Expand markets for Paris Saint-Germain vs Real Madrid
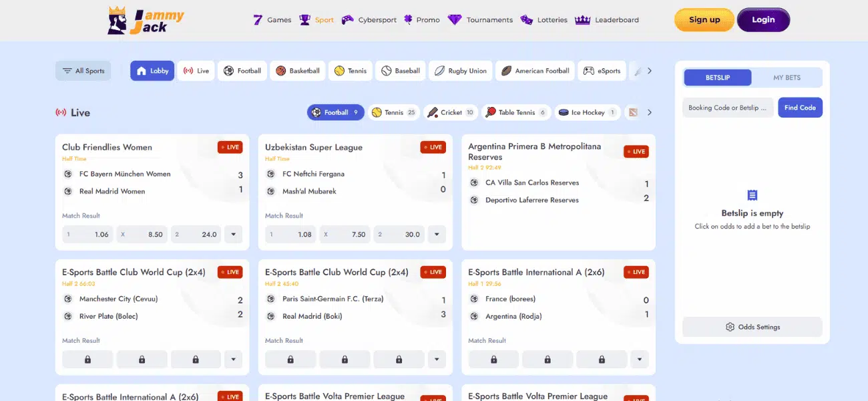The width and height of the screenshot is (868, 401). (x=436, y=360)
